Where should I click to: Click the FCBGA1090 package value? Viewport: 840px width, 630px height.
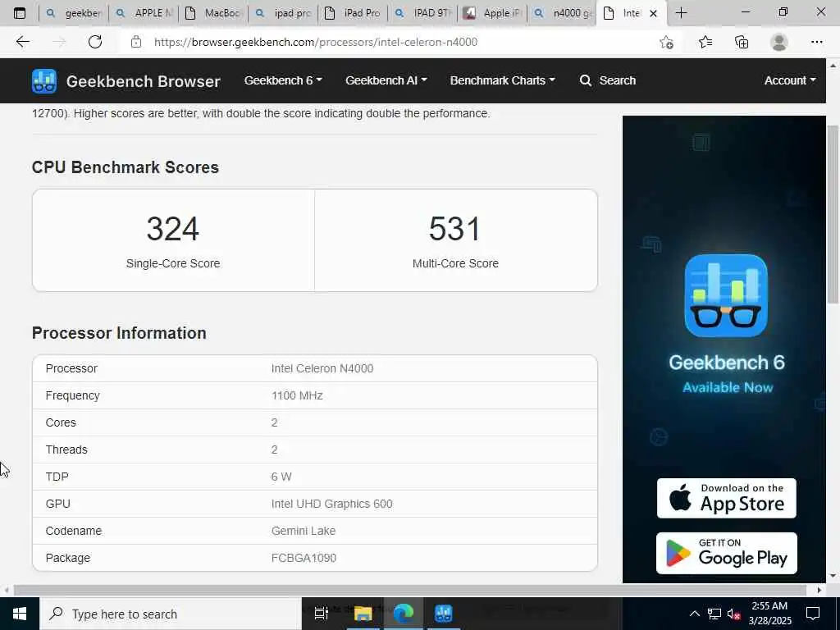click(304, 558)
